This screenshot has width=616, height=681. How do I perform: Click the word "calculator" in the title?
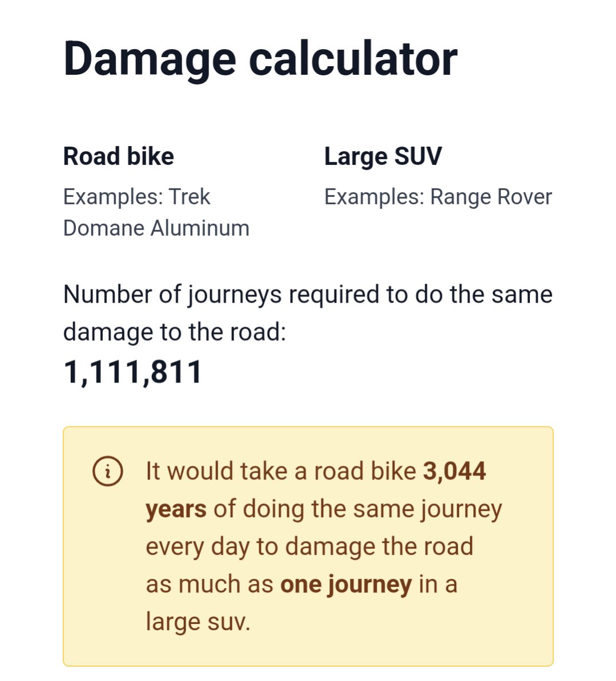[353, 59]
